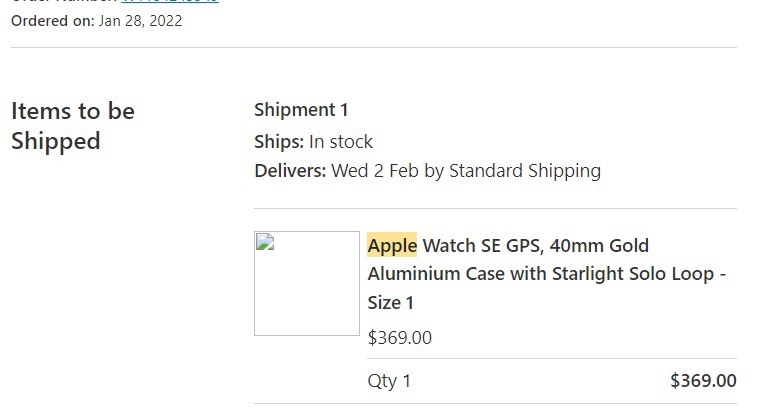Click the highlighted word Apple
The height and width of the screenshot is (408, 771).
392,245
